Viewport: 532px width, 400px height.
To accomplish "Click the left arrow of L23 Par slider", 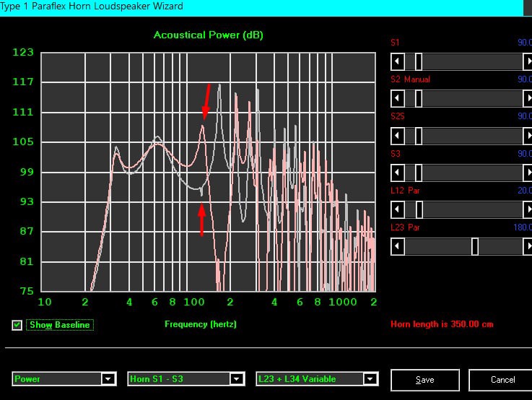I will pyautogui.click(x=397, y=247).
